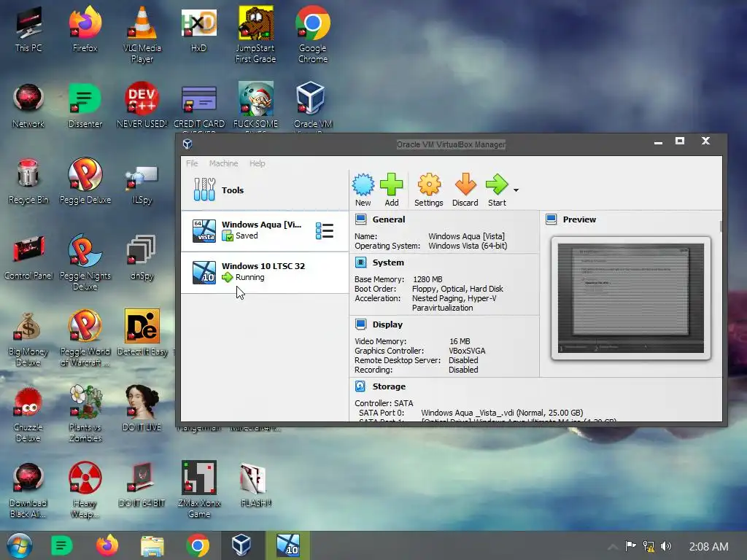Click the New virtual machine icon

tap(363, 190)
